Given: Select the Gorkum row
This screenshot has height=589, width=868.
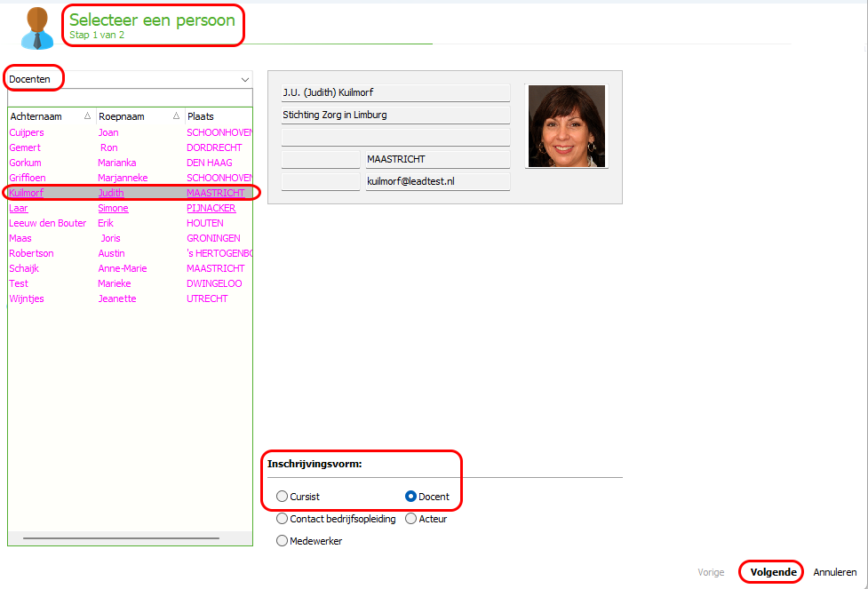Looking at the screenshot, I should click(x=130, y=163).
